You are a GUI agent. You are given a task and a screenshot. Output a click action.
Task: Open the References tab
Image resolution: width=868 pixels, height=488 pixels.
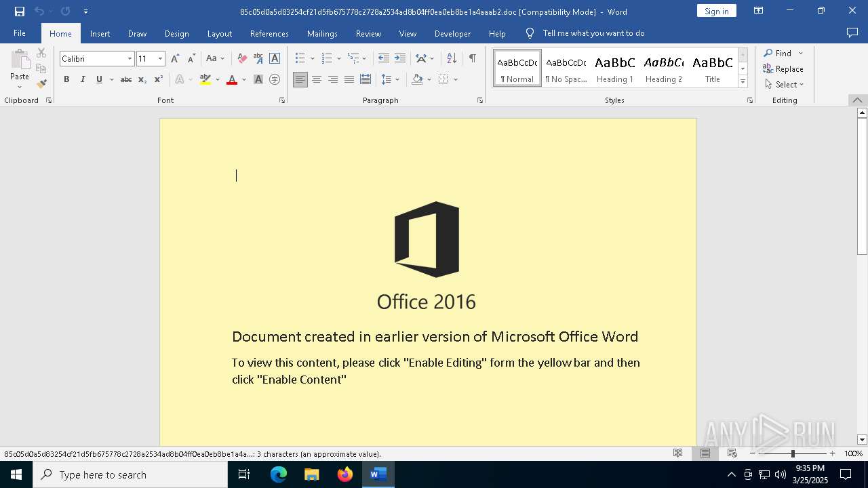coord(269,33)
